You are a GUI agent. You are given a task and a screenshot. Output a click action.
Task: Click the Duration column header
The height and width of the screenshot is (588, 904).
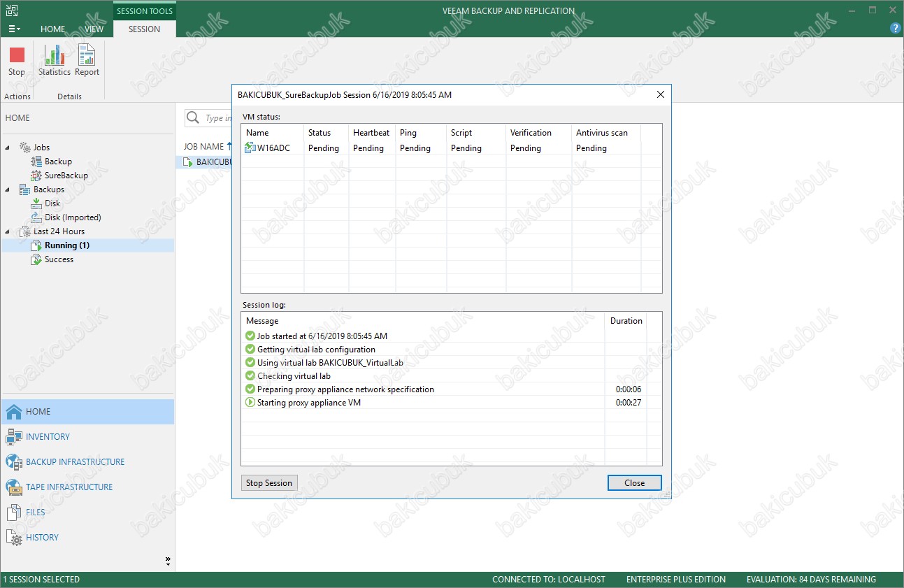[626, 321]
